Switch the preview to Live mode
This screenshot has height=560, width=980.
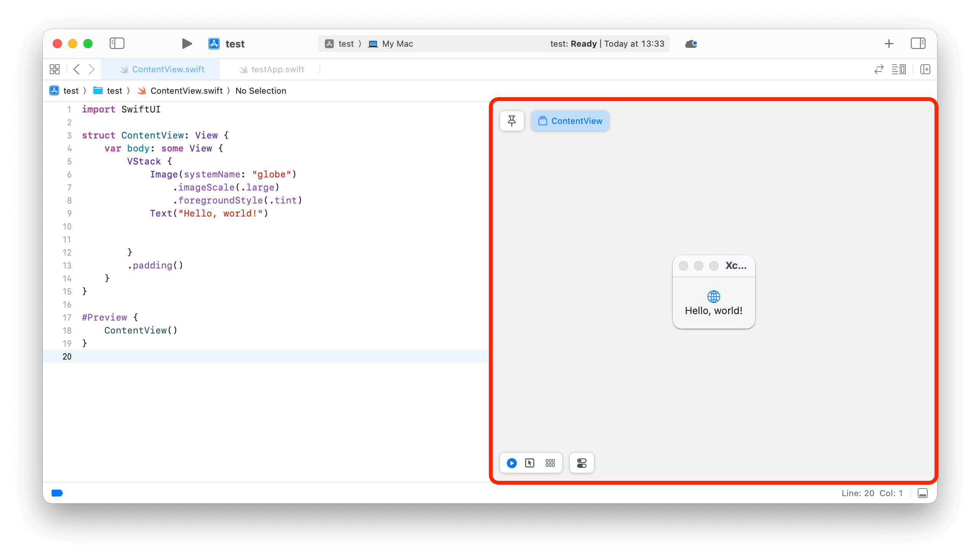point(511,463)
